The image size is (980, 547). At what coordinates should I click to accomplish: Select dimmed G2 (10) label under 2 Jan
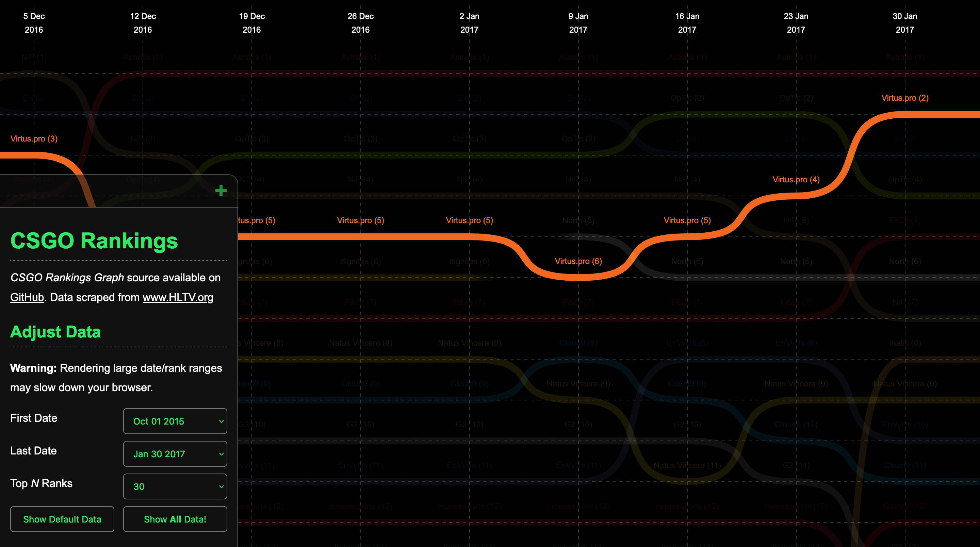469,424
